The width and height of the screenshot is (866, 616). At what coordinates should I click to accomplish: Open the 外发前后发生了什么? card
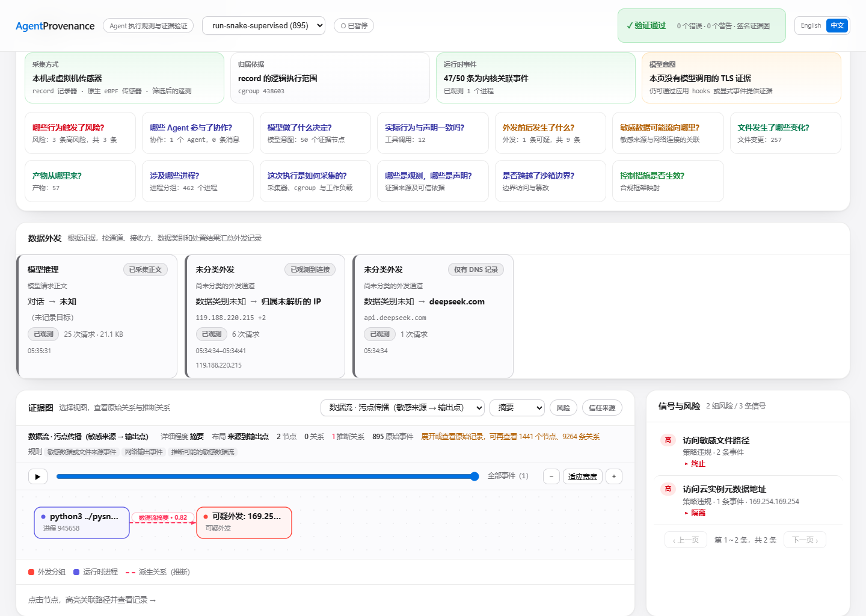point(550,133)
